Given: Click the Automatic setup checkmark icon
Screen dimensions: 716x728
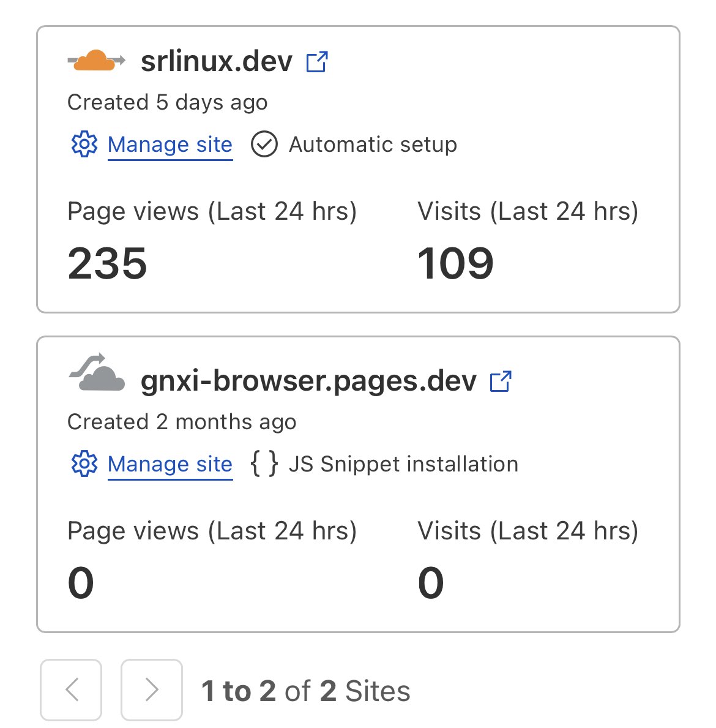Looking at the screenshot, I should 264,144.
